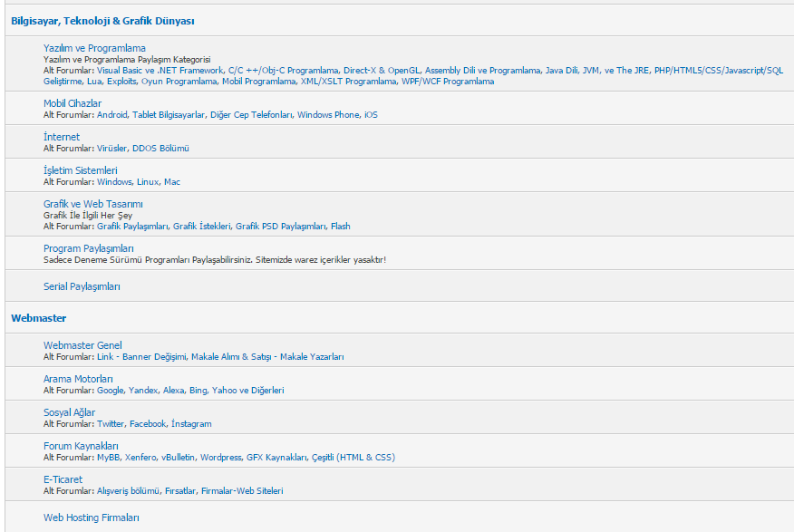Open the Yazılım ve Programlama forum
This screenshot has height=532, width=794.
[94, 48]
